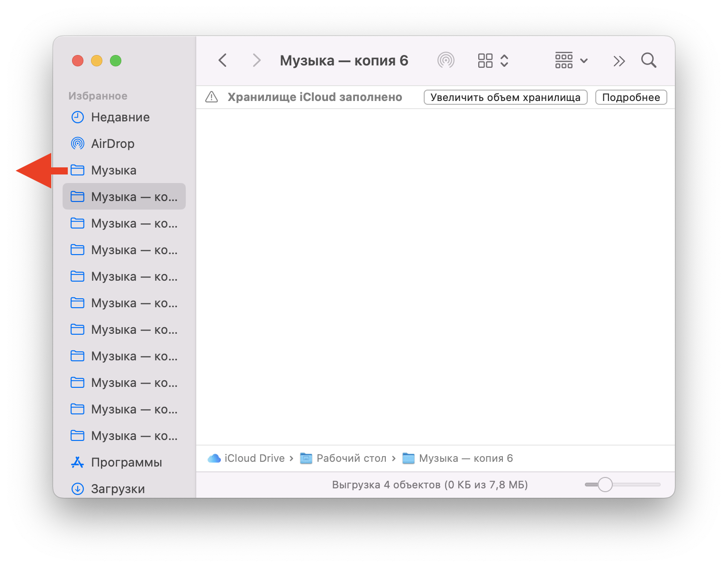This screenshot has height=568, width=728.
Task: Open the group-by dropdown in toolbar
Action: (x=572, y=61)
